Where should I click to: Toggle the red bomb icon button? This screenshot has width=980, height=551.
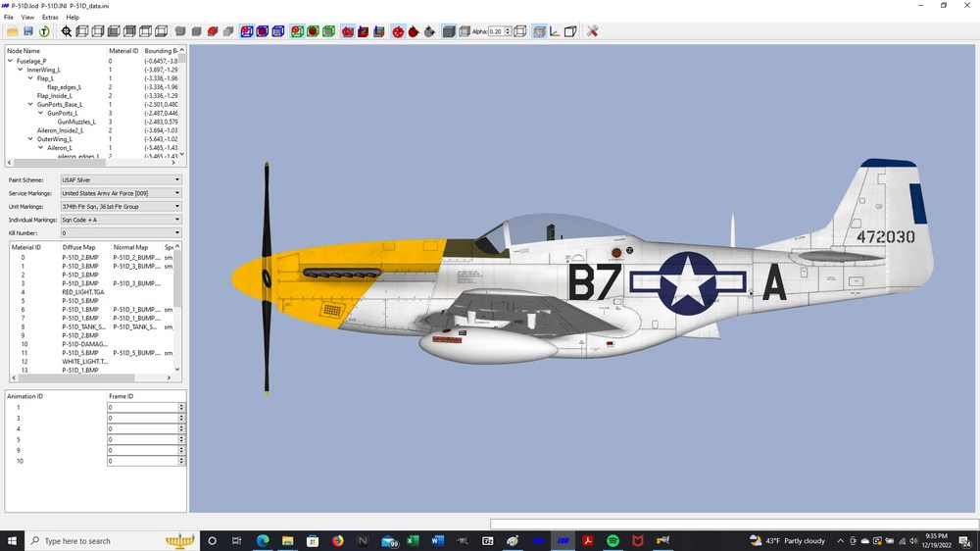point(414,31)
